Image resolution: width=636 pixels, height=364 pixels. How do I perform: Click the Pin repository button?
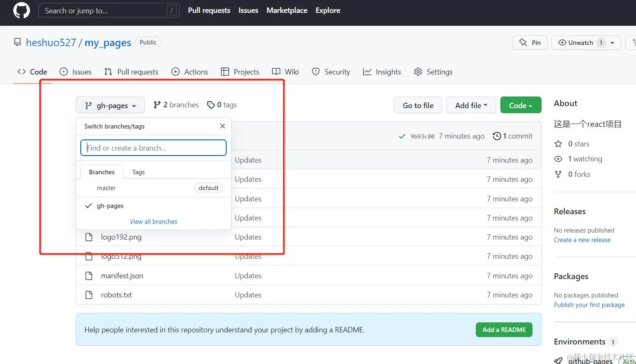coord(530,43)
